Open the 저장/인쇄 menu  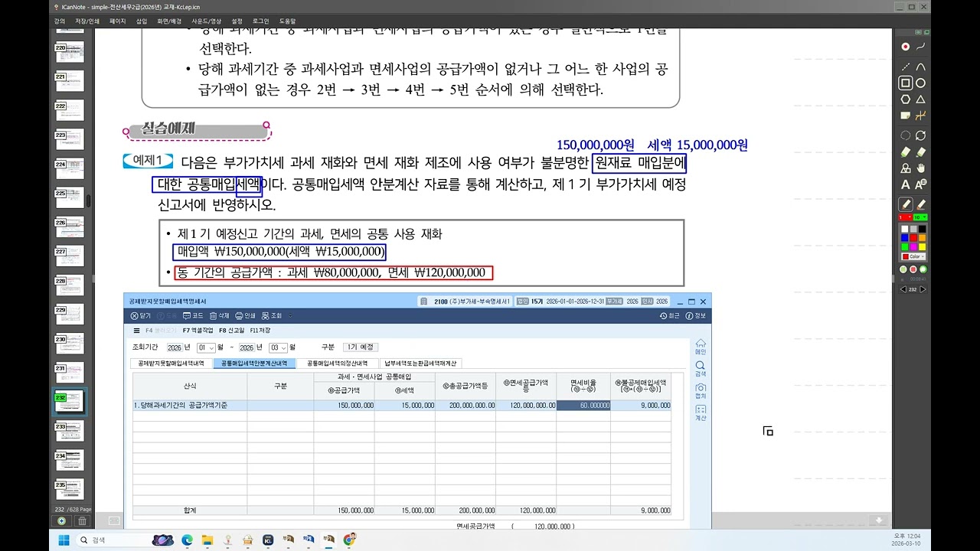point(88,21)
